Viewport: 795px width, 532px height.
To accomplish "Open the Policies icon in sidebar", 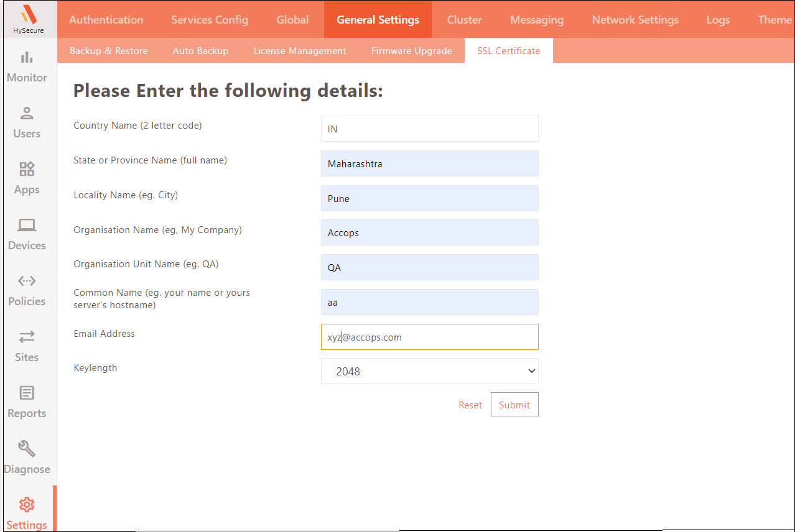I will point(27,281).
